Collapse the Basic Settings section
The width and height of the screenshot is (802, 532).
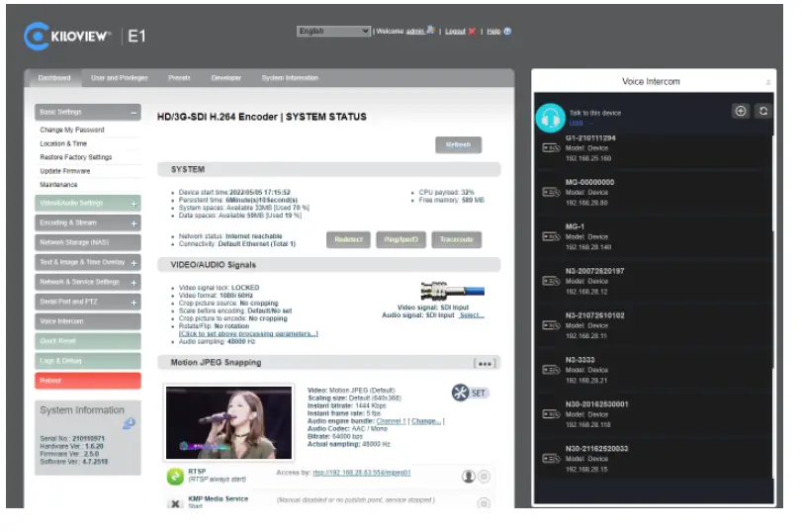click(134, 112)
